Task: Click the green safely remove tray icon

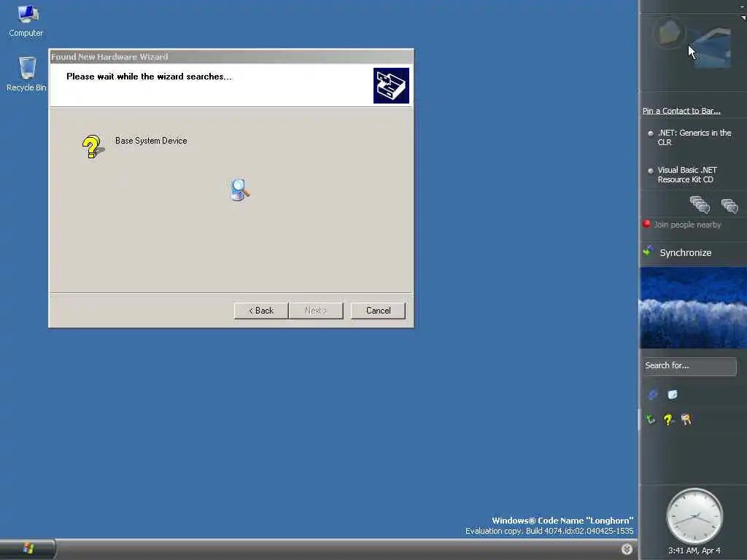Action: tap(650, 419)
